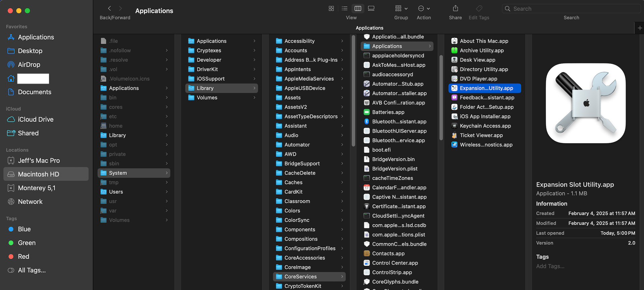Expand the Cryptexes folder chevron
This screenshot has width=644, height=290.
pyautogui.click(x=254, y=50)
